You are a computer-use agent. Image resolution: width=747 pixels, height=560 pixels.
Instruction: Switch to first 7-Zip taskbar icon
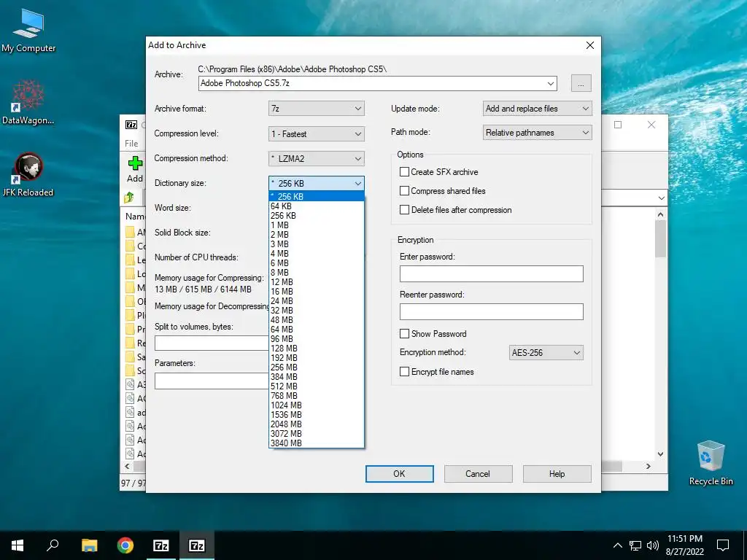coord(161,545)
